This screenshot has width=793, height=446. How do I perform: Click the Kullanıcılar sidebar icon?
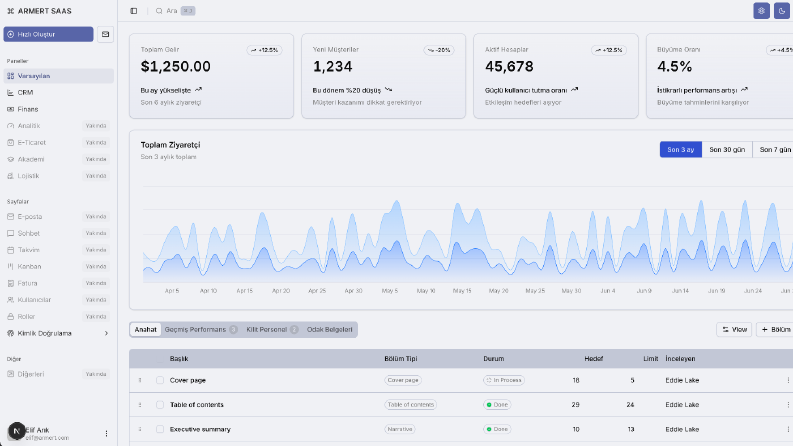[x=11, y=300]
